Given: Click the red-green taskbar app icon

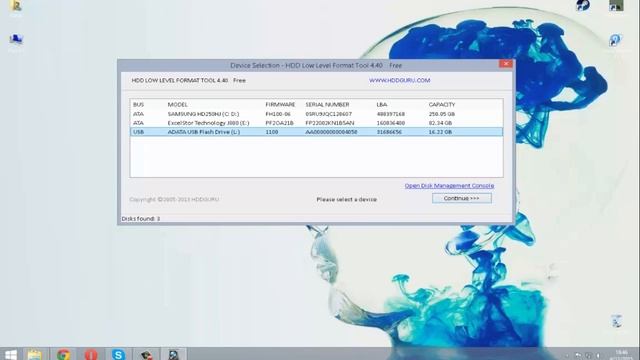Looking at the screenshot, I should [x=146, y=354].
